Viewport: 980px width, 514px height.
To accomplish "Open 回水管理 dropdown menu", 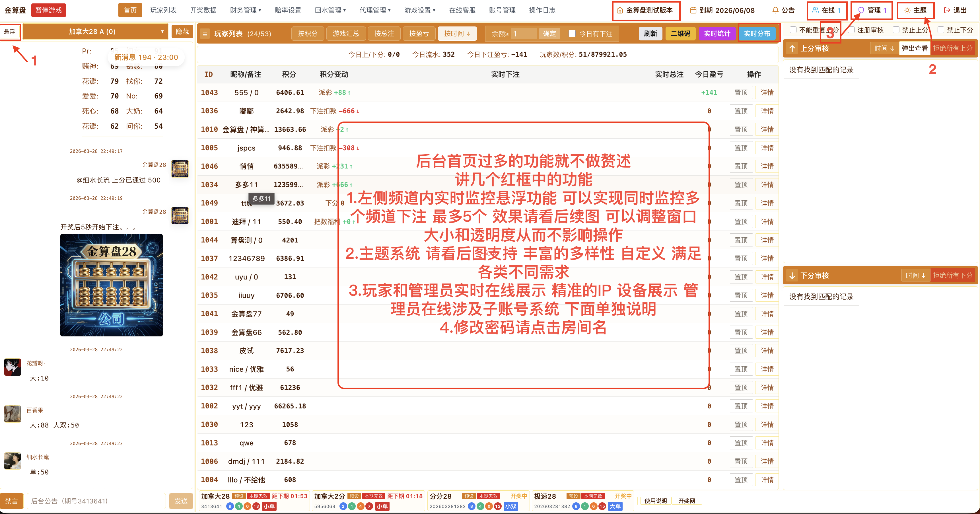I will 330,10.
